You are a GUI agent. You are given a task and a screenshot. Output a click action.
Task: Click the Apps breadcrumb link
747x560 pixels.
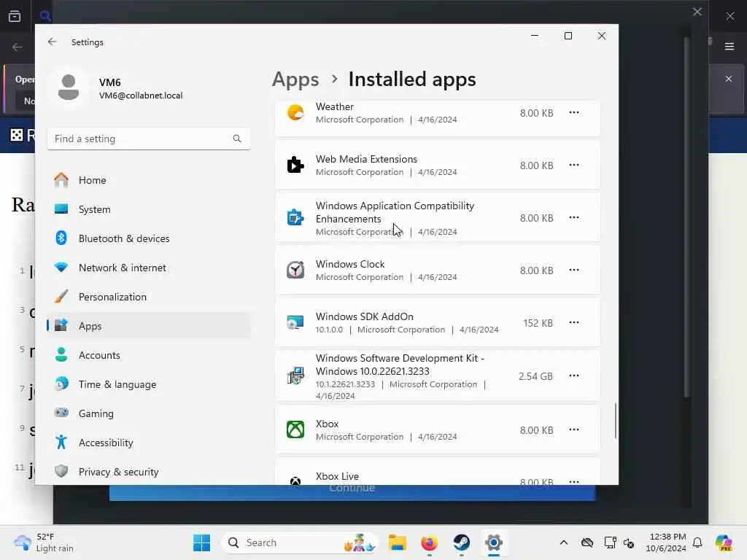tap(295, 79)
